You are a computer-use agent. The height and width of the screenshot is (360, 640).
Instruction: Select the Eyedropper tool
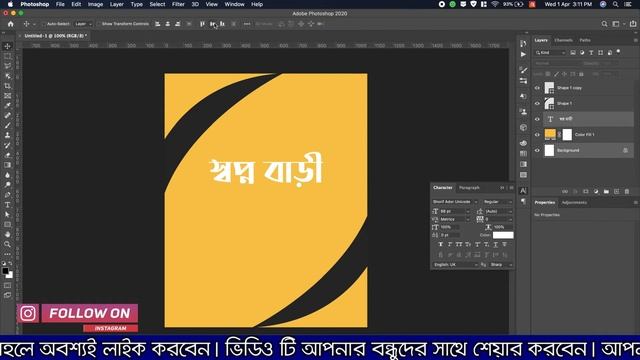click(7, 106)
